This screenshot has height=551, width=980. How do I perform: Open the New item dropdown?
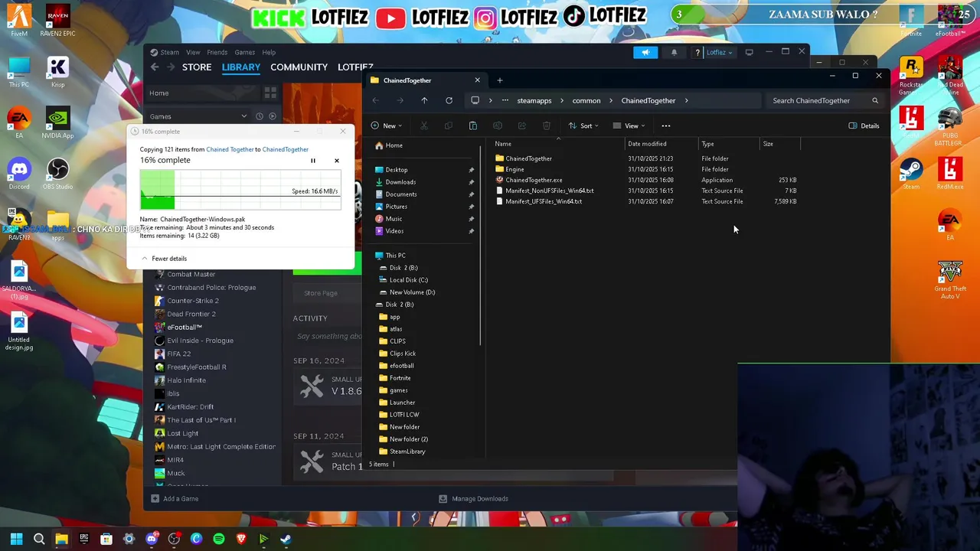[386, 126]
